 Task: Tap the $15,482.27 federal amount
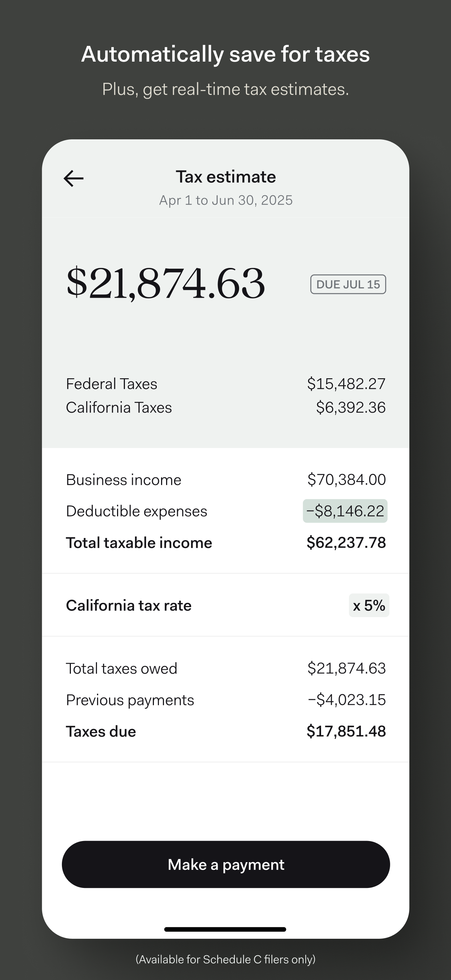[x=346, y=384]
